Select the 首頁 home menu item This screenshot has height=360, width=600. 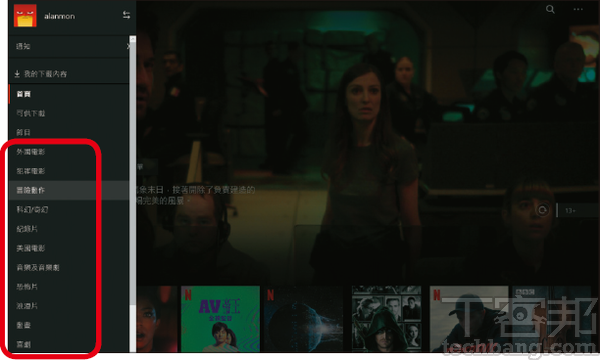tap(69, 94)
